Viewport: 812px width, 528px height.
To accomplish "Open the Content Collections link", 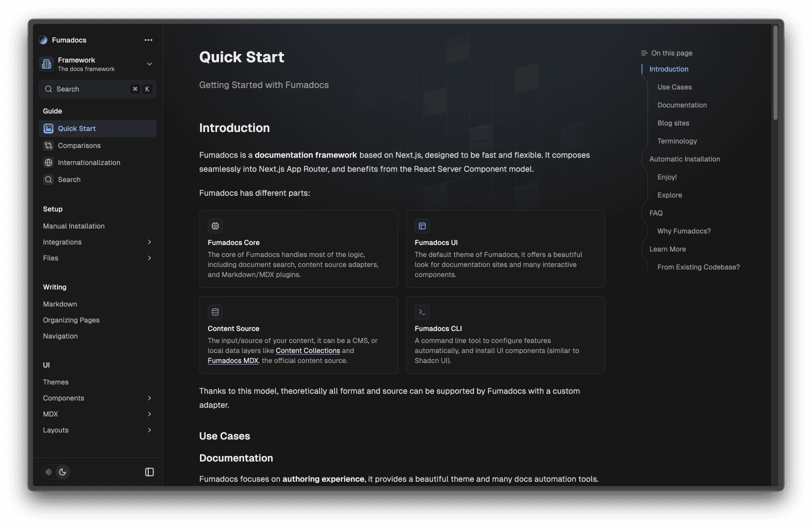I will click(307, 351).
